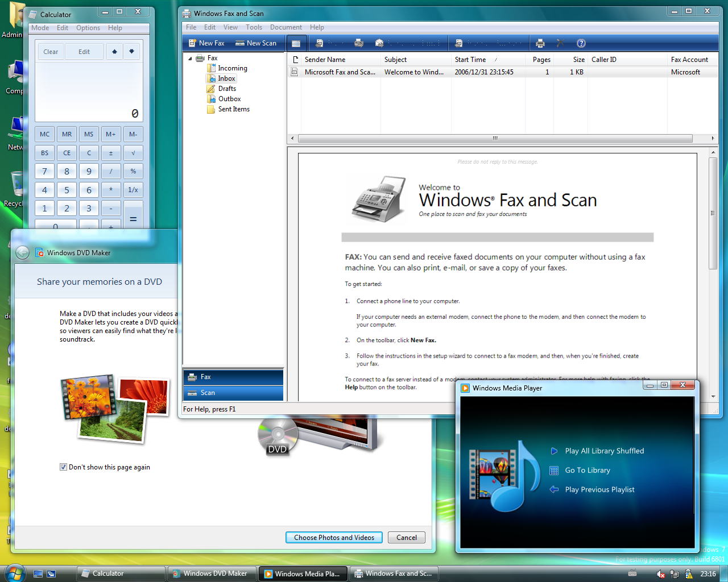
Task: Click calculator history down arrow
Action: (131, 52)
